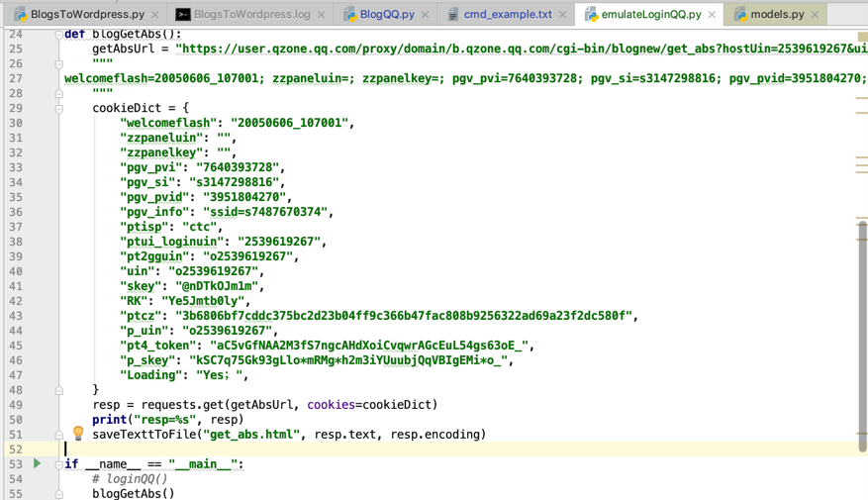Image resolution: width=868 pixels, height=500 pixels.
Task: Click the "ptisp" key
Action: tap(144, 227)
